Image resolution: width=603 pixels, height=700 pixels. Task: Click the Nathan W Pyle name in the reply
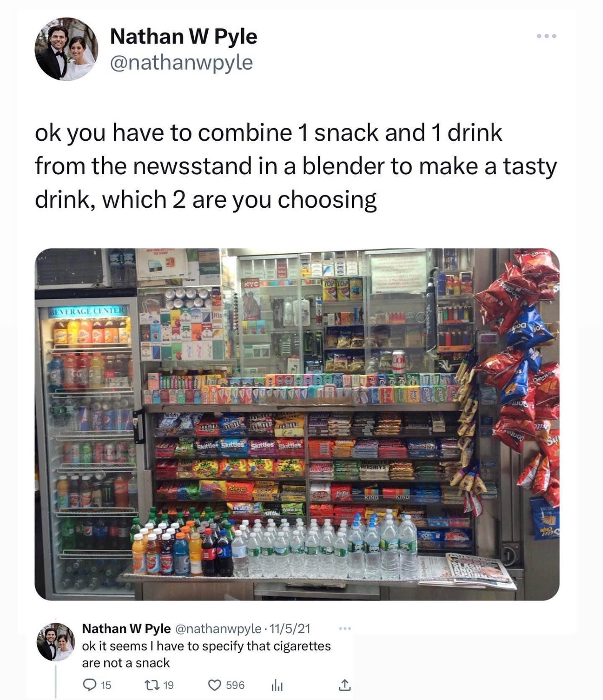(126, 628)
